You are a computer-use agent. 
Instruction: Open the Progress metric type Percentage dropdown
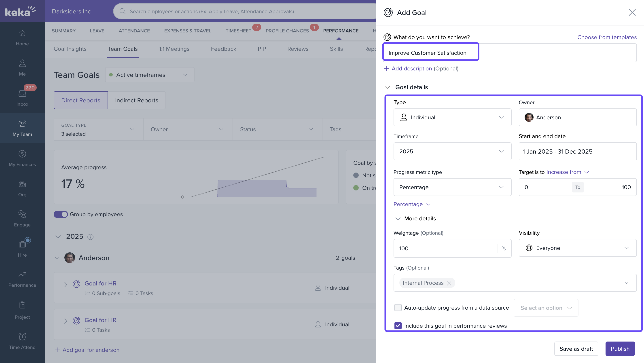(452, 187)
